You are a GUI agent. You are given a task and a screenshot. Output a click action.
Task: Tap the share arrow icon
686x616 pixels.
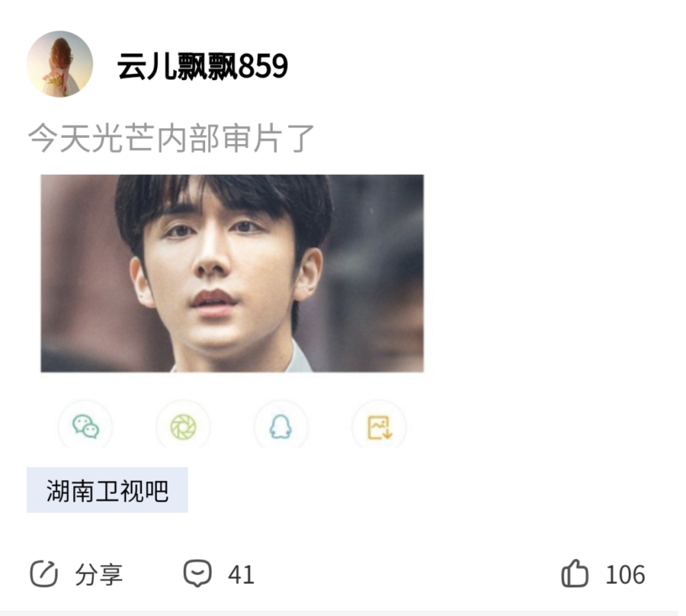[x=44, y=573]
